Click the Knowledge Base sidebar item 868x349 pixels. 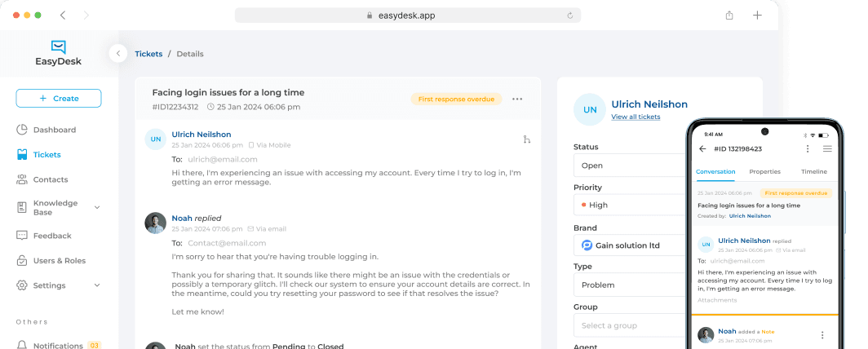55,207
